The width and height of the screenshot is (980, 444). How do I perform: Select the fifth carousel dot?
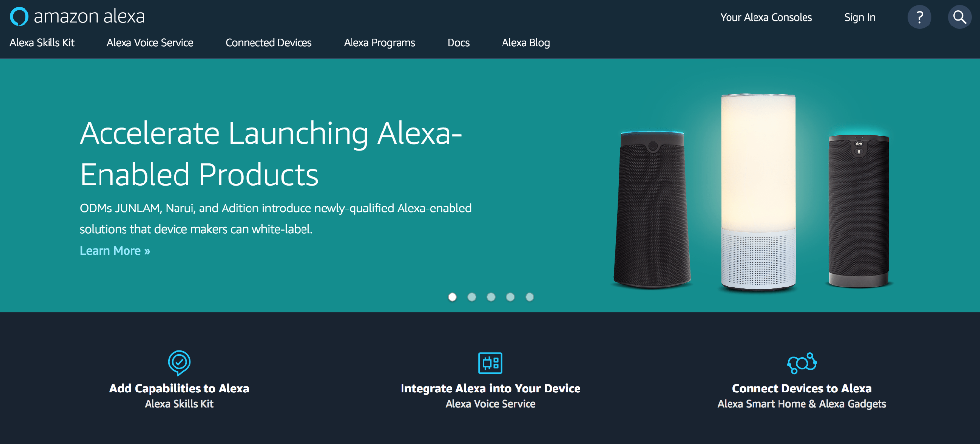(x=529, y=297)
